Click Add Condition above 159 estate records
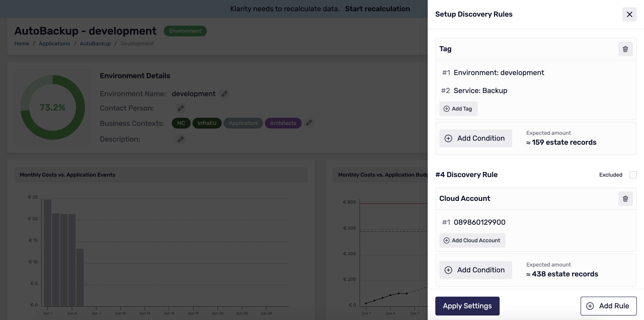This screenshot has height=320, width=644. pos(476,138)
